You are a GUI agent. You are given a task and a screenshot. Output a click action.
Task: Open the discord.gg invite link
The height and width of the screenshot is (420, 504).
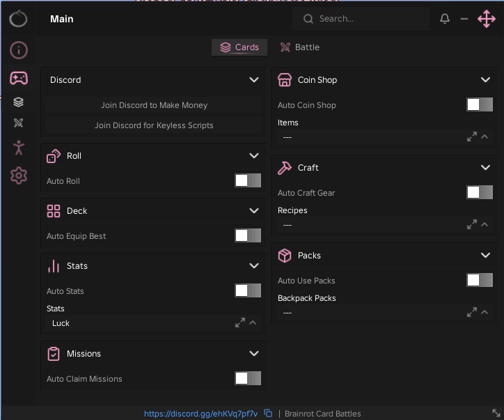tap(200, 414)
